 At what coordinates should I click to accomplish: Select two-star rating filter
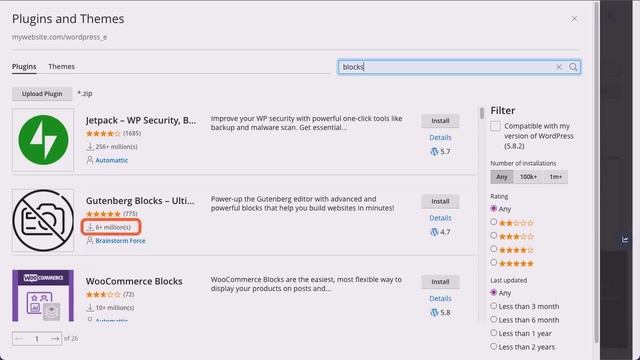pos(493,222)
